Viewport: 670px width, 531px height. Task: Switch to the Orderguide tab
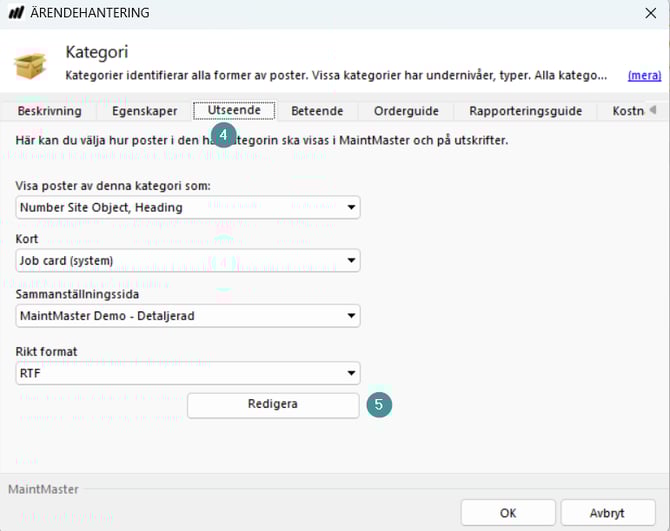(x=406, y=111)
